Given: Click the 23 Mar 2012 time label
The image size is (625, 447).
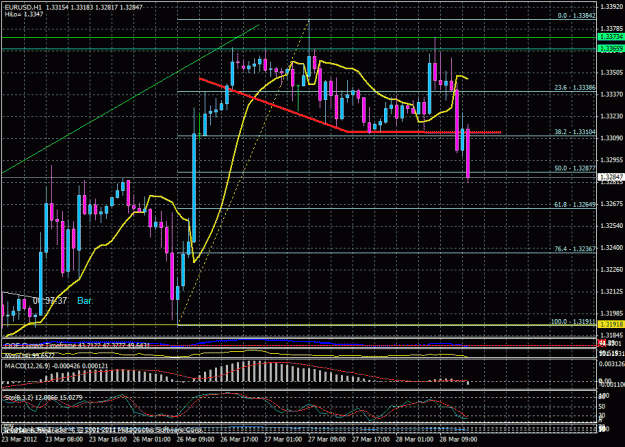Looking at the screenshot, I should pyautogui.click(x=19, y=439).
